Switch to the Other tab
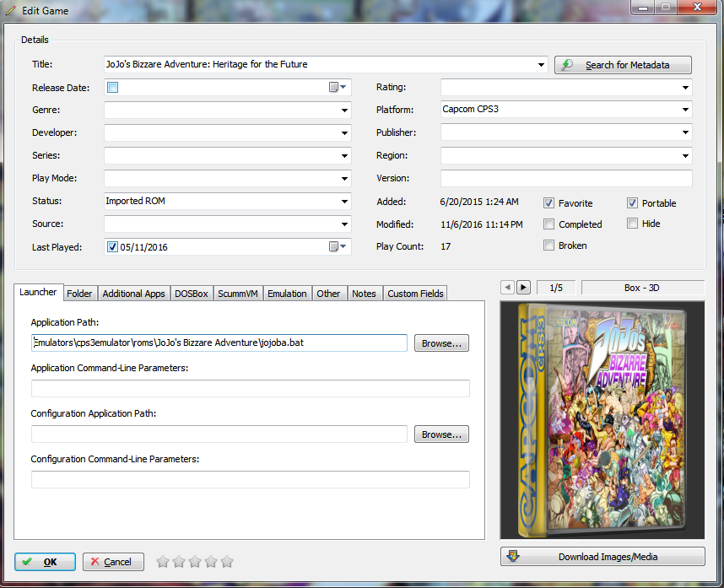This screenshot has height=588, width=724. 328,294
